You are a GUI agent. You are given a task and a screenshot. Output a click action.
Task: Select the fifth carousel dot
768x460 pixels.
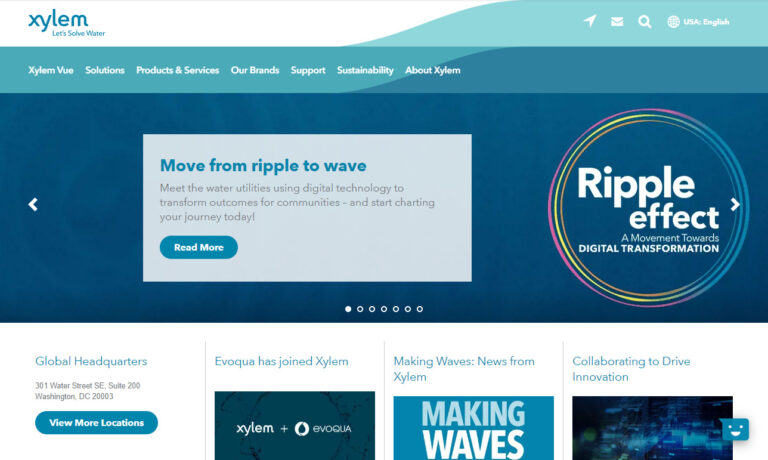click(396, 309)
